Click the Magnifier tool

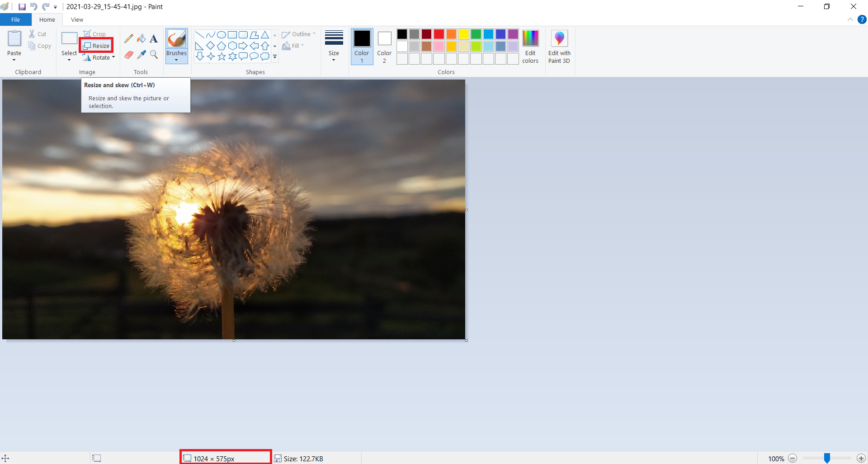pyautogui.click(x=154, y=55)
